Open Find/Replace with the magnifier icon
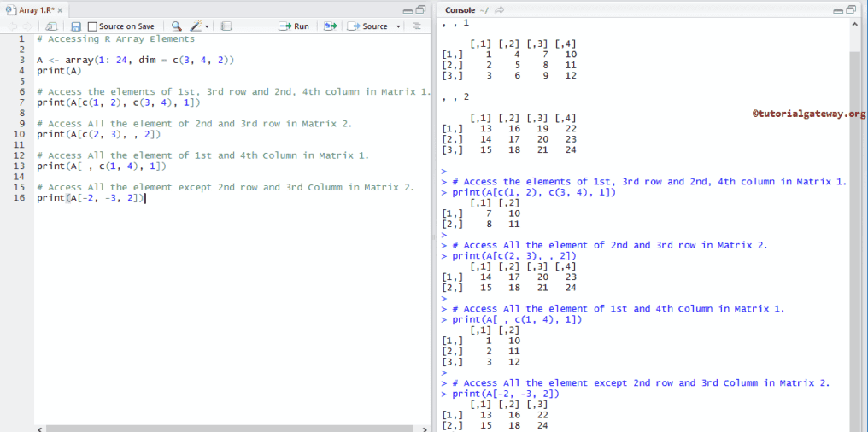 click(176, 26)
